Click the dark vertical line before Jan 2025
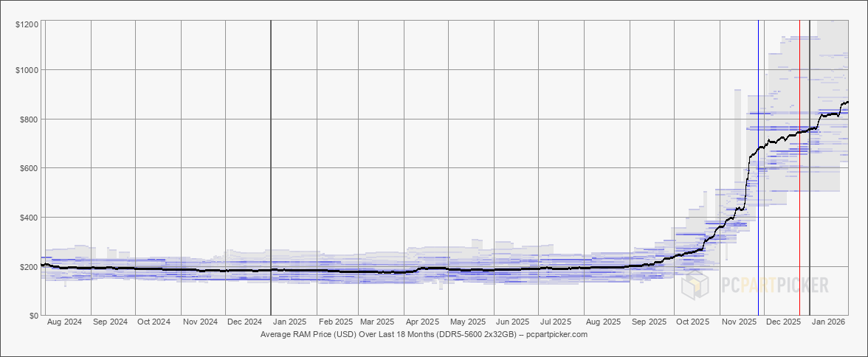 point(271,168)
